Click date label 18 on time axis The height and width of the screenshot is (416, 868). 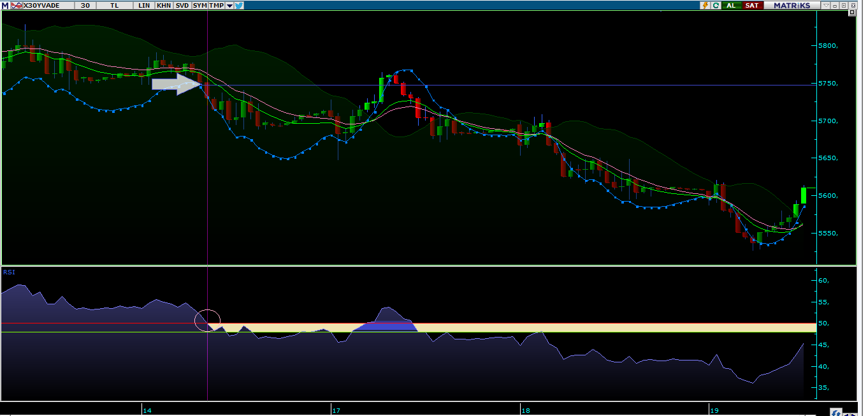525,410
